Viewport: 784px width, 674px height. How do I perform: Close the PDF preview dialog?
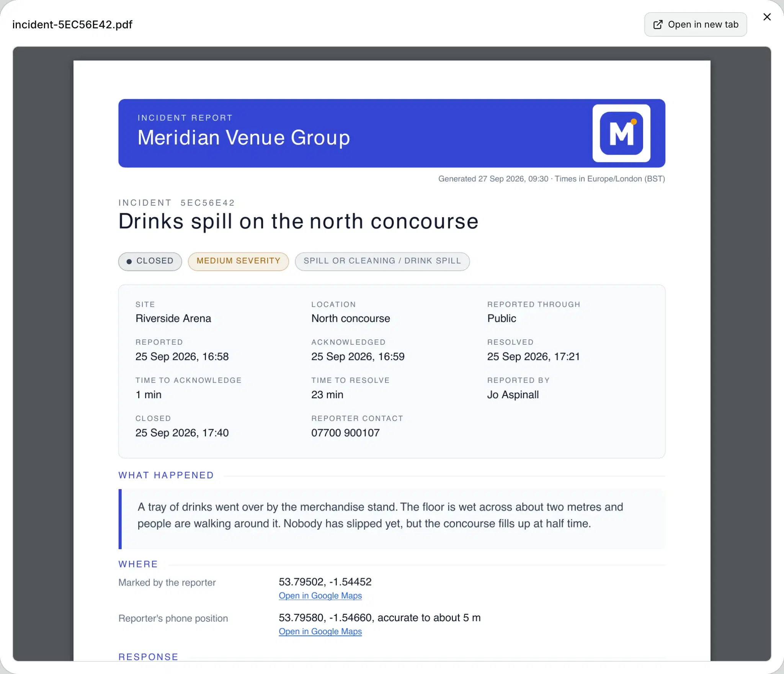767,17
